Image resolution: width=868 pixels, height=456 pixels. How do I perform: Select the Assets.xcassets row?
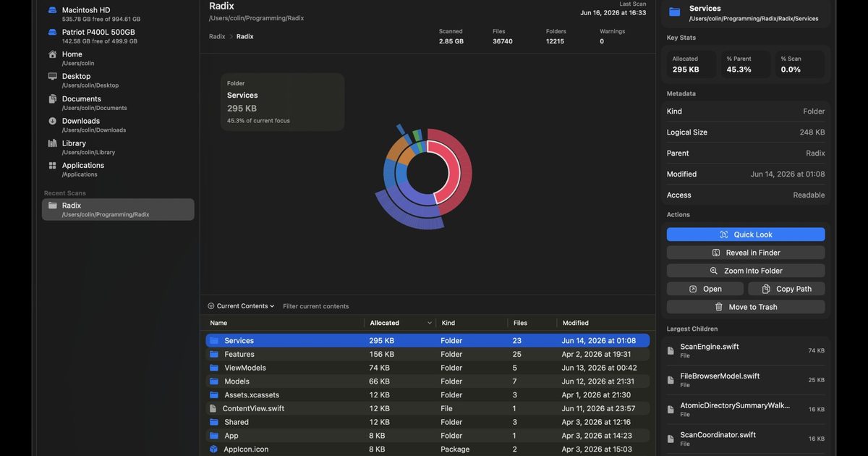tap(427, 394)
